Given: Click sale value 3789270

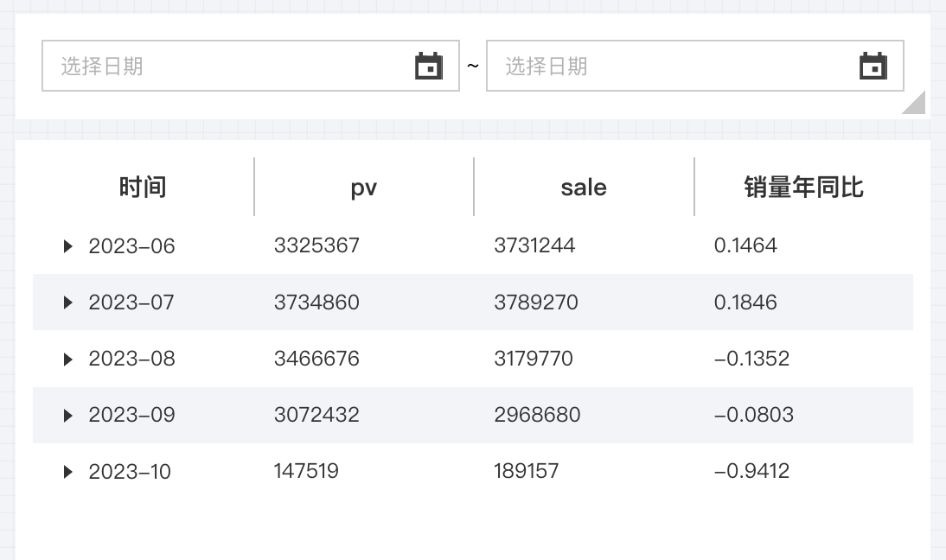Looking at the screenshot, I should coord(536,302).
